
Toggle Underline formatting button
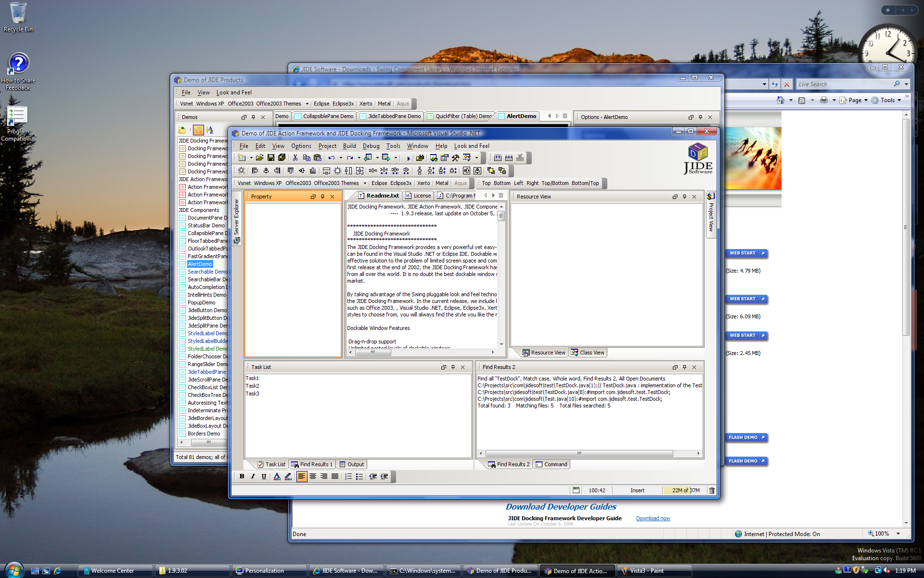[x=264, y=476]
